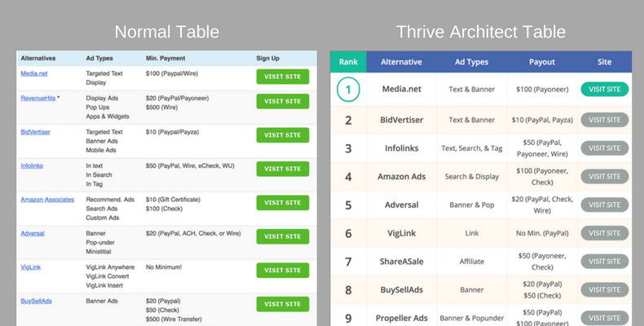Click the Sign Up column header
The width and height of the screenshot is (644, 326).
click(267, 59)
